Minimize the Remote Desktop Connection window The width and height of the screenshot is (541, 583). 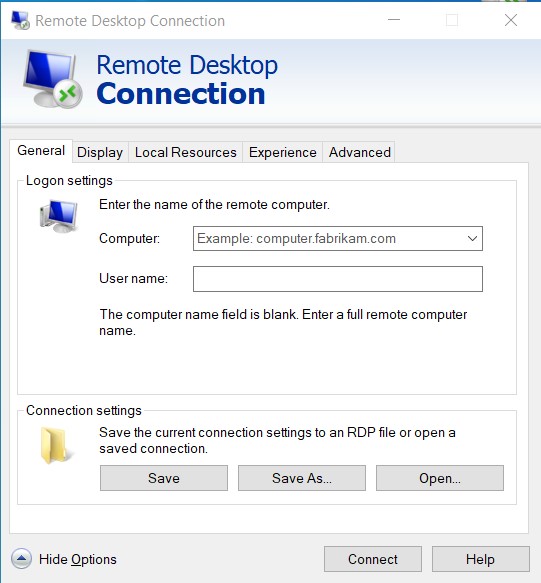click(394, 20)
